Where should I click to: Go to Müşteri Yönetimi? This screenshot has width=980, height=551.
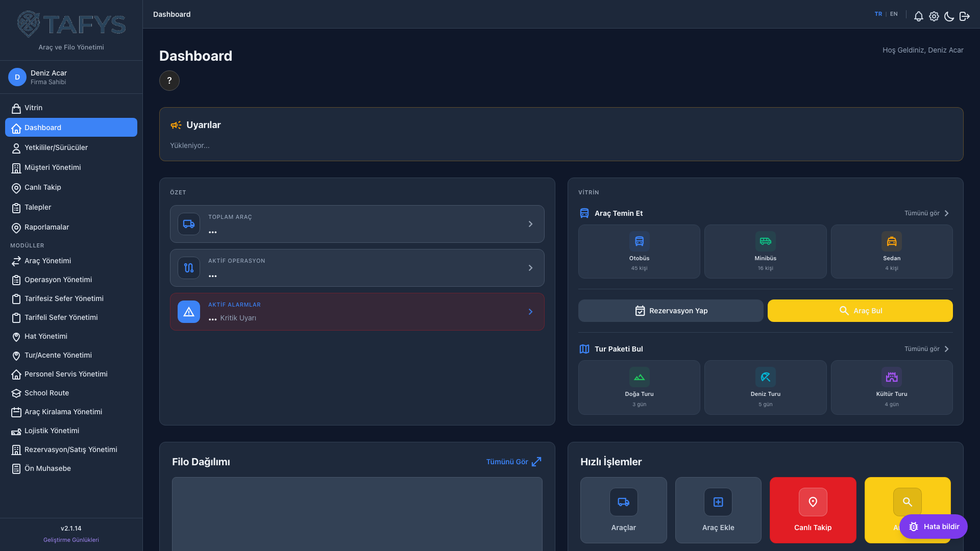(71, 167)
